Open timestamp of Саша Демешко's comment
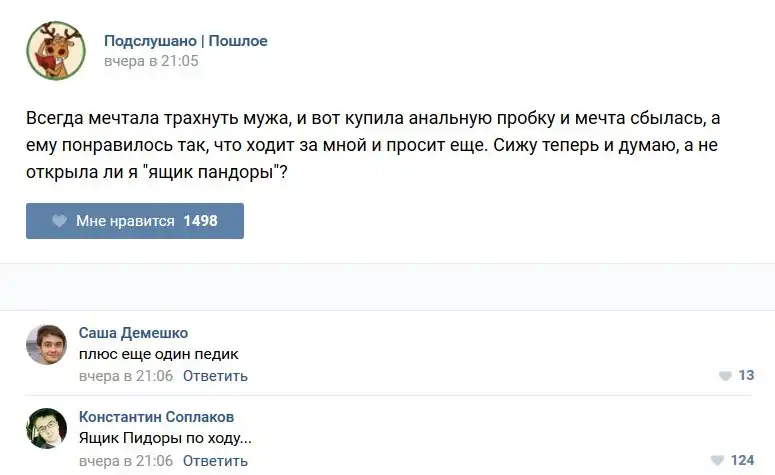This screenshot has width=775, height=475. pyautogui.click(x=126, y=376)
